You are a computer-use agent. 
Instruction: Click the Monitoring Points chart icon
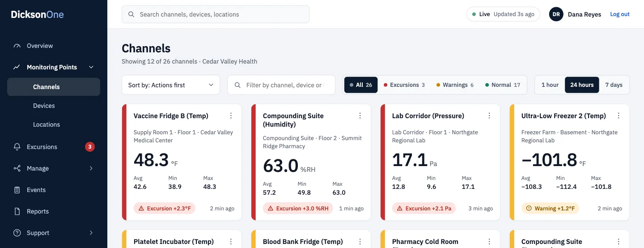click(x=17, y=67)
